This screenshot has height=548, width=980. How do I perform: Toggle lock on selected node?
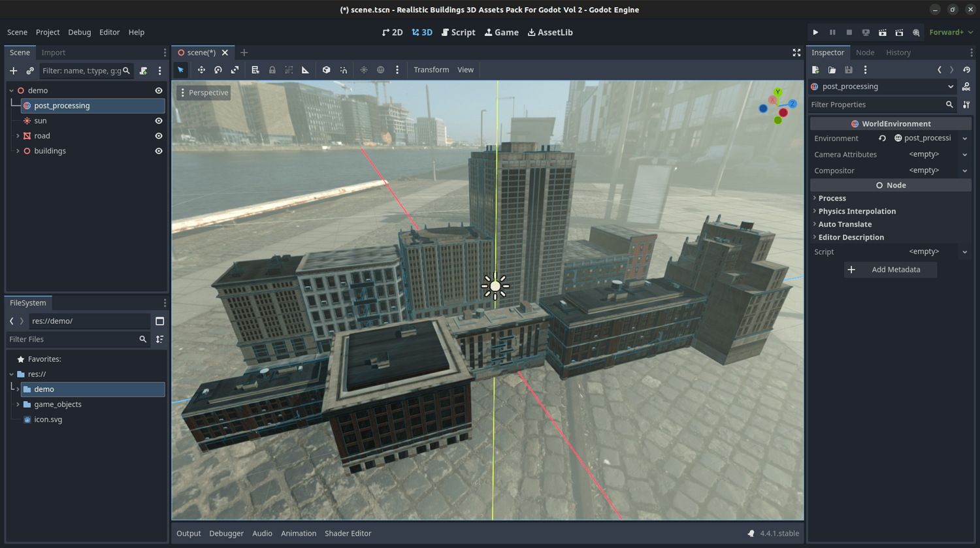coord(272,70)
